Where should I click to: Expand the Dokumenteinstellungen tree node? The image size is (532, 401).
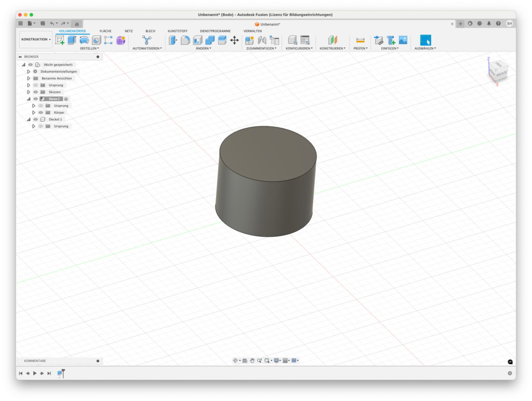[x=29, y=71]
